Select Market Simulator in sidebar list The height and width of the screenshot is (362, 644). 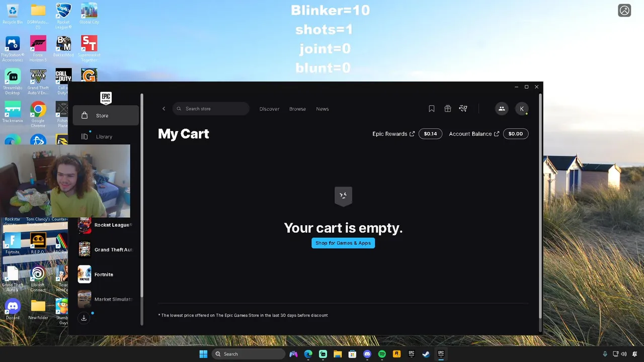(106, 299)
